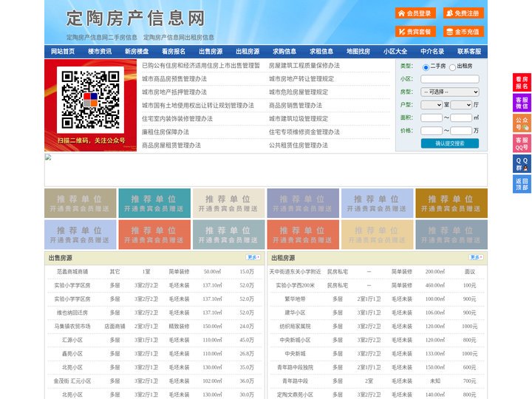This screenshot has height=399, width=532.
Task: Open the 城市商品房预售管理办法 link
Action: pos(174,79)
